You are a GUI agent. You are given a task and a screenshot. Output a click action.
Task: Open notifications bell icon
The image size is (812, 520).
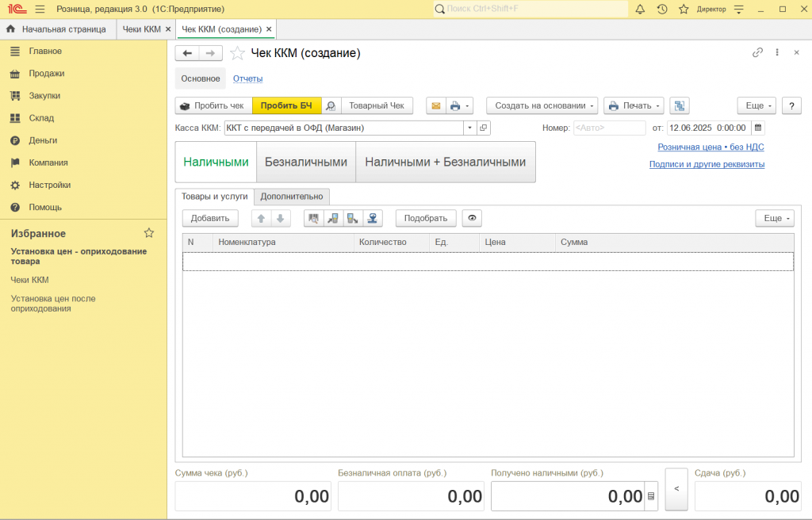pos(640,9)
